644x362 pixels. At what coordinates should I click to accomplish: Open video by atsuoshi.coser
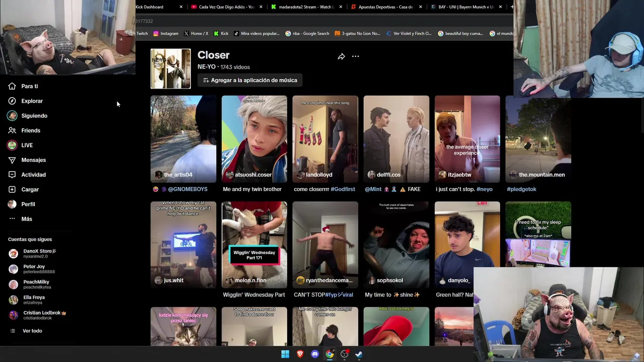click(254, 139)
